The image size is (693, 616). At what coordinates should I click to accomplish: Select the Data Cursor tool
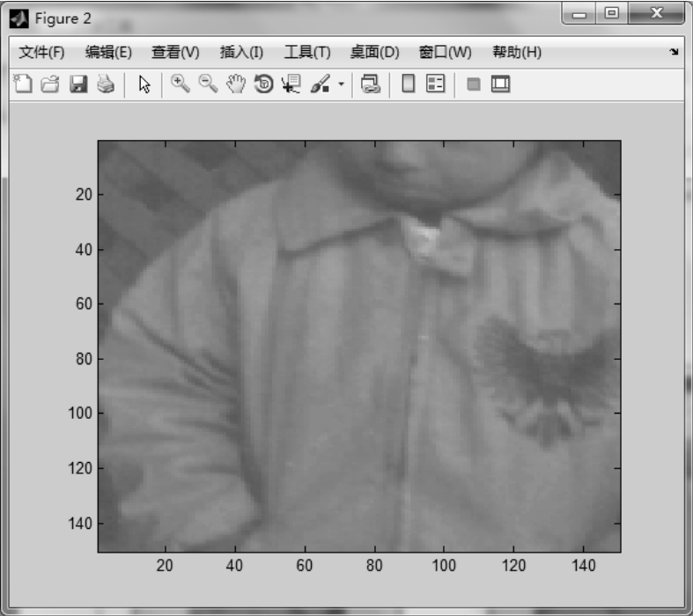(291, 84)
